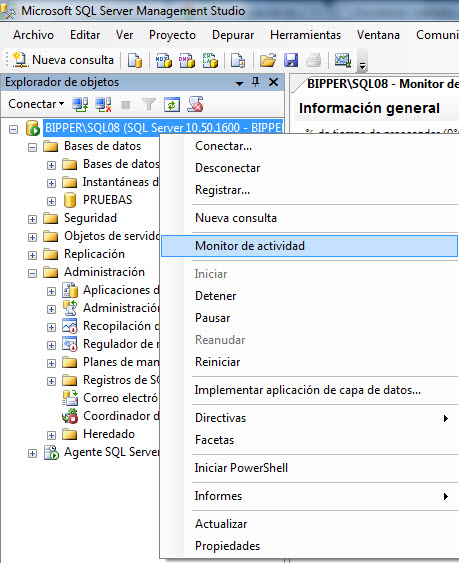
Task: Select the Objetos de servidor tree item
Action: tap(112, 236)
